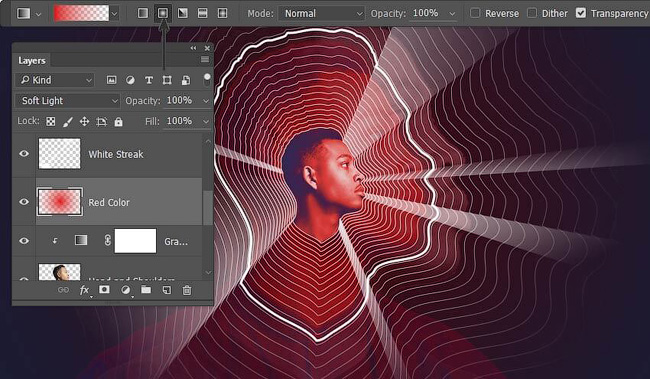Lock transparent pixels icon
This screenshot has width=650, height=379.
[51, 121]
